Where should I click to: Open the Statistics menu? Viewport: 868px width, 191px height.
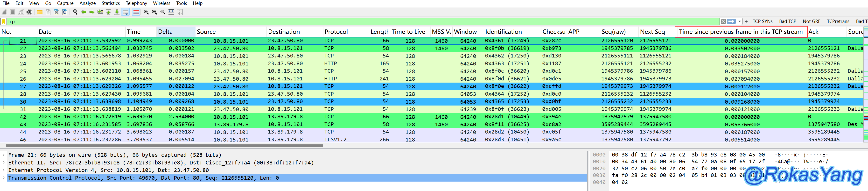(111, 3)
